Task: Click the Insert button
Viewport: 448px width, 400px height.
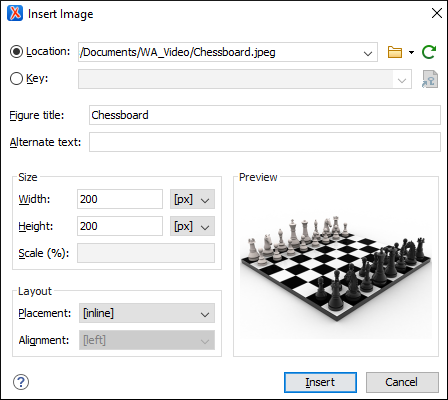Action: (320, 382)
